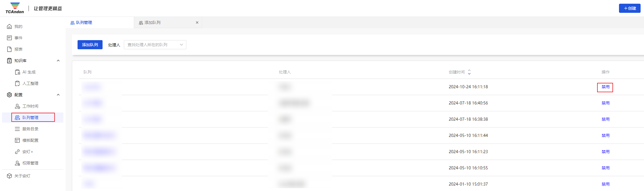
Task: Click the 工作时间 clock-user icon
Action: [17, 106]
